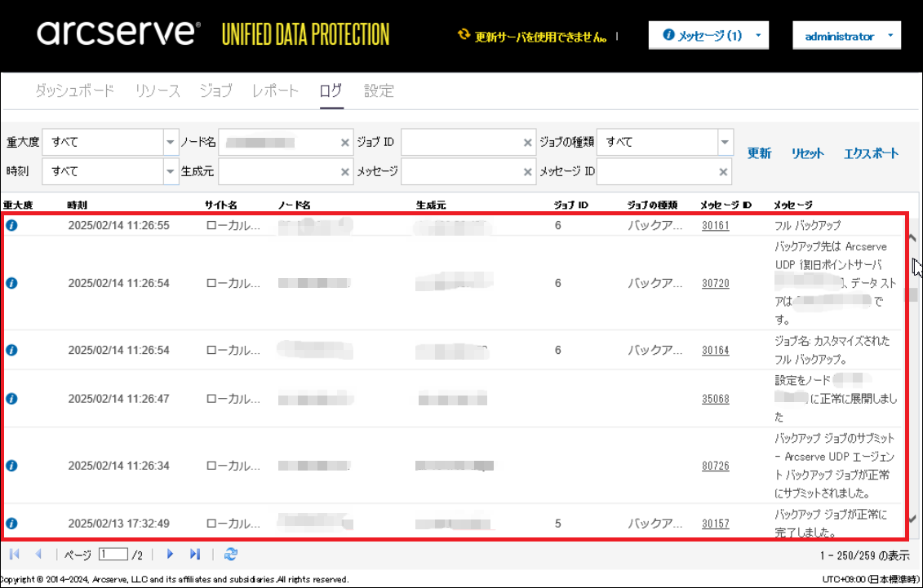Click the page number input box
923x588 pixels.
click(x=113, y=554)
